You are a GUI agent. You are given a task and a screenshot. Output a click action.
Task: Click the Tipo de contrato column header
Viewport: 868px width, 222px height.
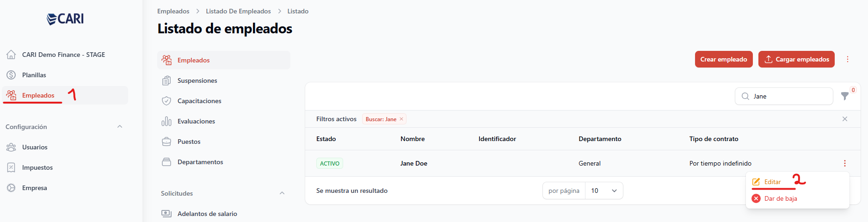[714, 139]
